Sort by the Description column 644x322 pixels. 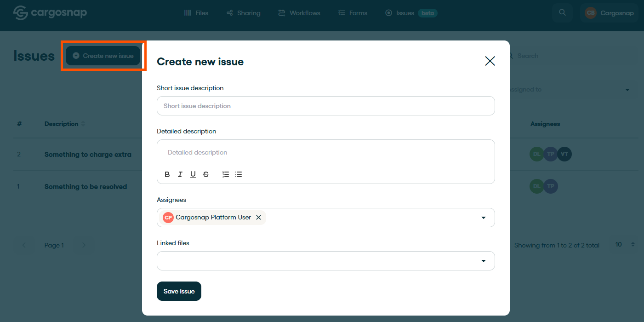point(65,124)
